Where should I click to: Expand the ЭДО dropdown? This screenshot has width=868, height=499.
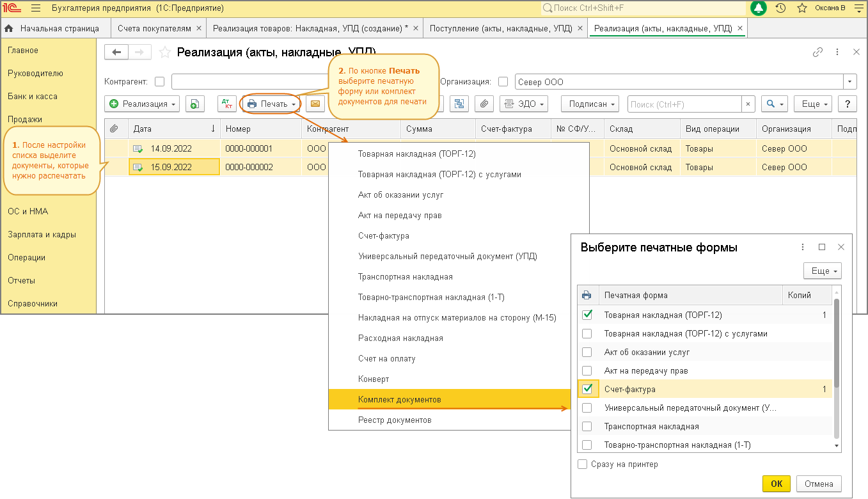tap(525, 104)
